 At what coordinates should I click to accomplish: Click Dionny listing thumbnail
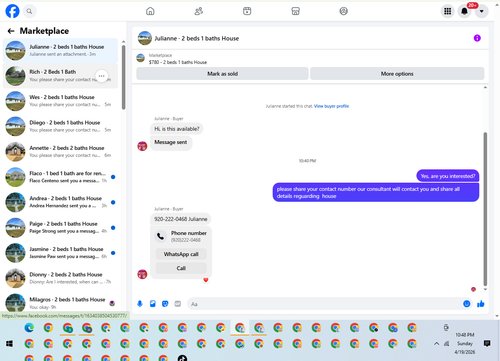click(15, 278)
